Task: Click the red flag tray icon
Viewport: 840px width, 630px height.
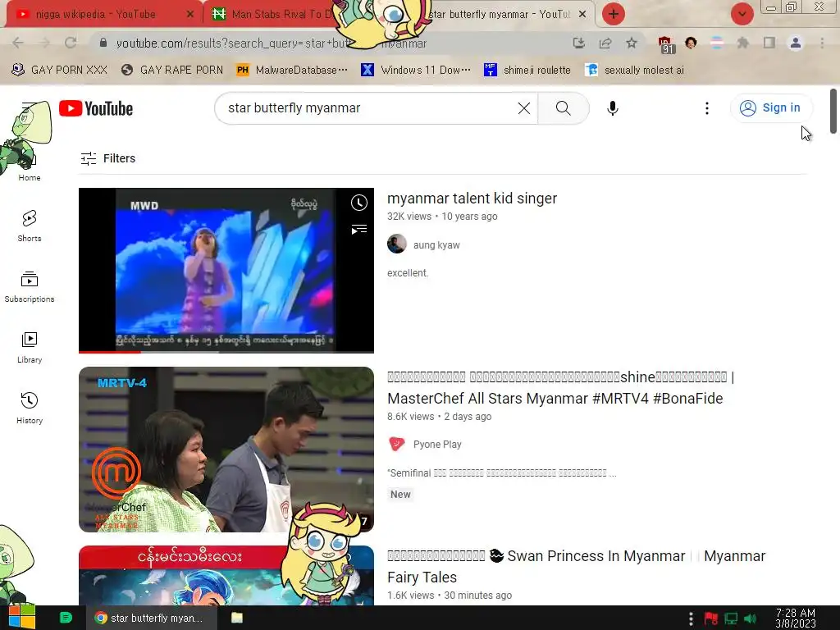Action: [x=711, y=619]
